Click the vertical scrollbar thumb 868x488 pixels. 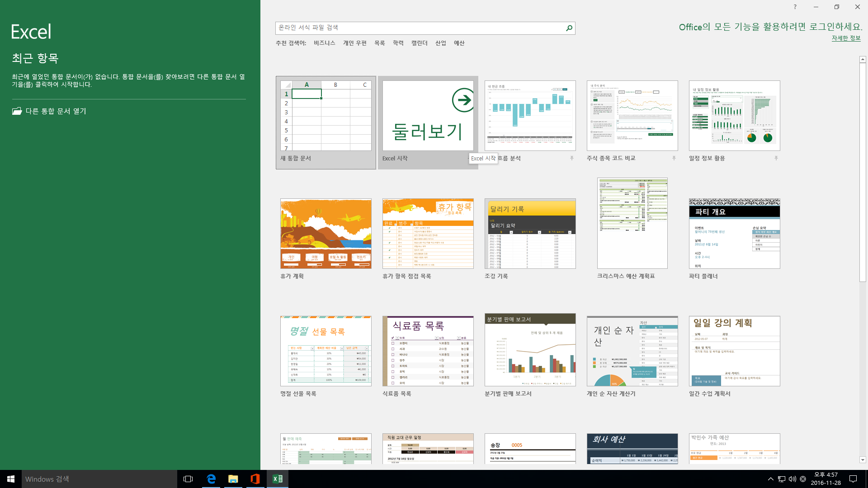(863, 172)
